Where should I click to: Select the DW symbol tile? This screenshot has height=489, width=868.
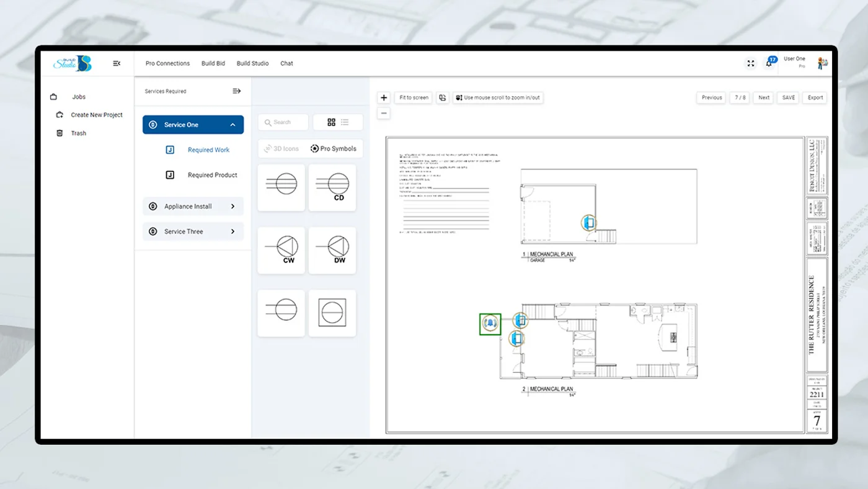(332, 250)
